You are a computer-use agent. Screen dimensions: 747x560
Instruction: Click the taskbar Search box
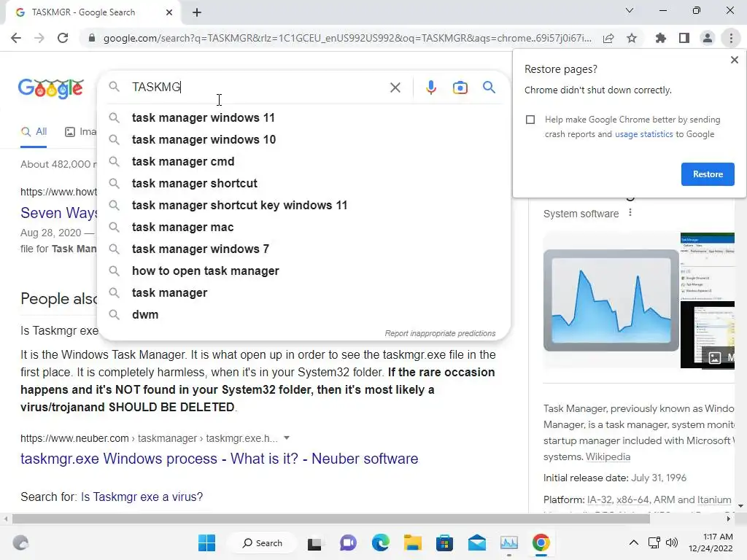[x=262, y=542]
